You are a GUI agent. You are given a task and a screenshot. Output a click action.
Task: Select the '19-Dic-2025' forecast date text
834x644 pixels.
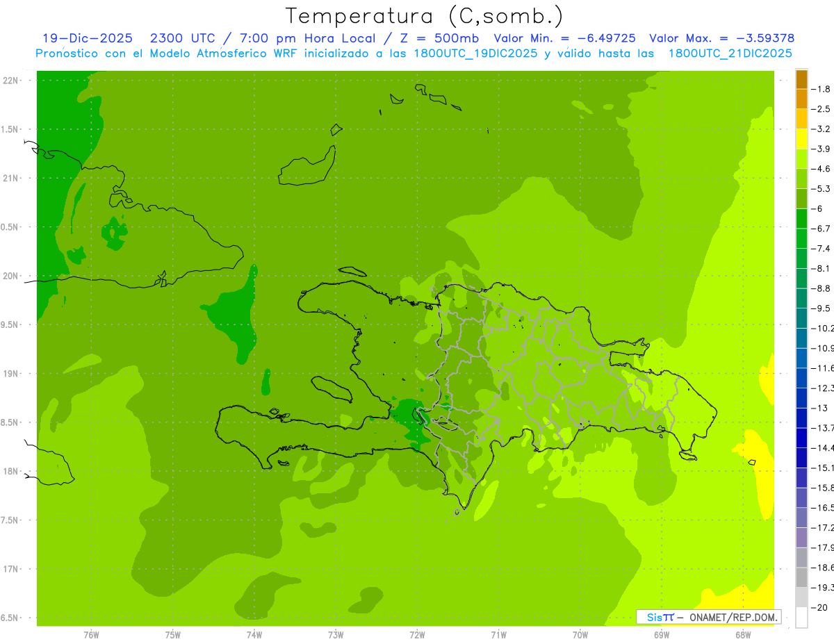coord(87,38)
